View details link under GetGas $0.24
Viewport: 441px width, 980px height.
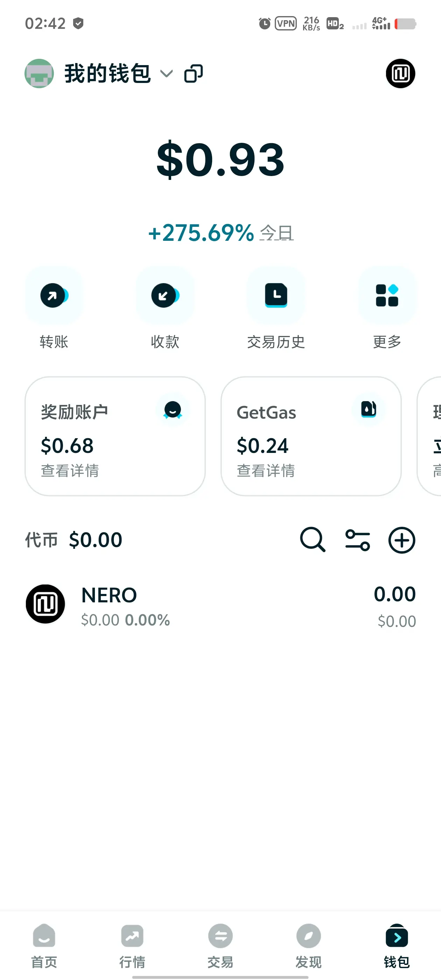(x=266, y=471)
